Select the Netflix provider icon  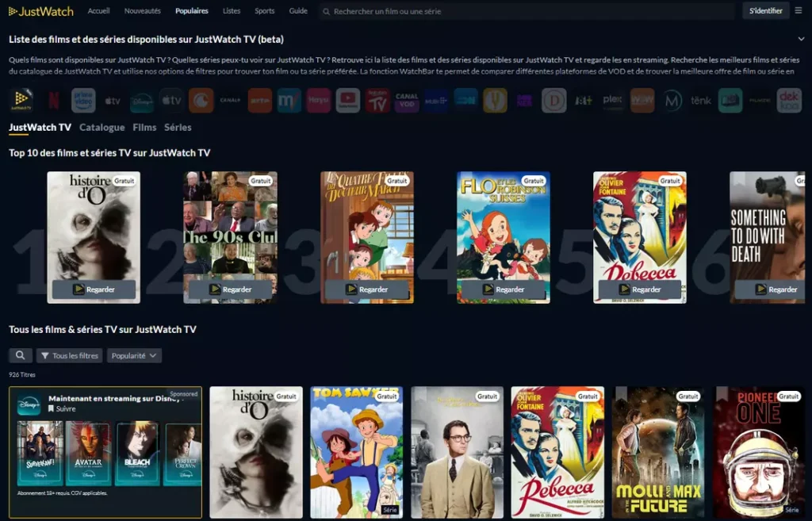coord(54,100)
